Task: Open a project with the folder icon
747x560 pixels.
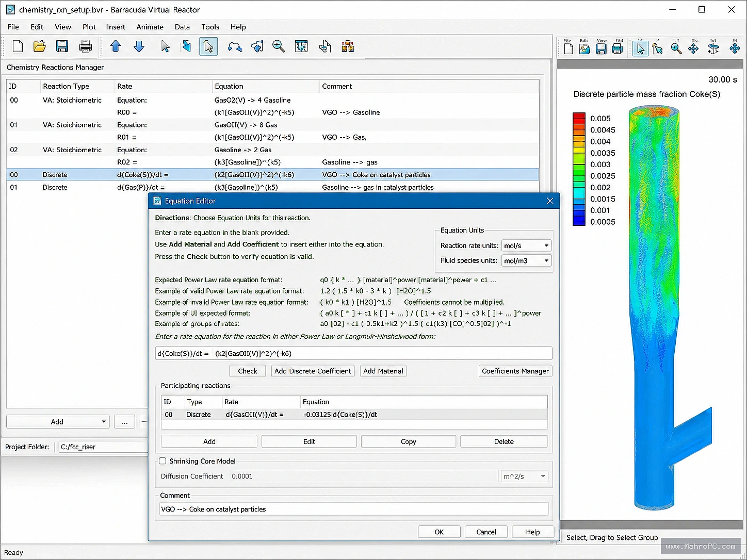Action: [x=40, y=46]
